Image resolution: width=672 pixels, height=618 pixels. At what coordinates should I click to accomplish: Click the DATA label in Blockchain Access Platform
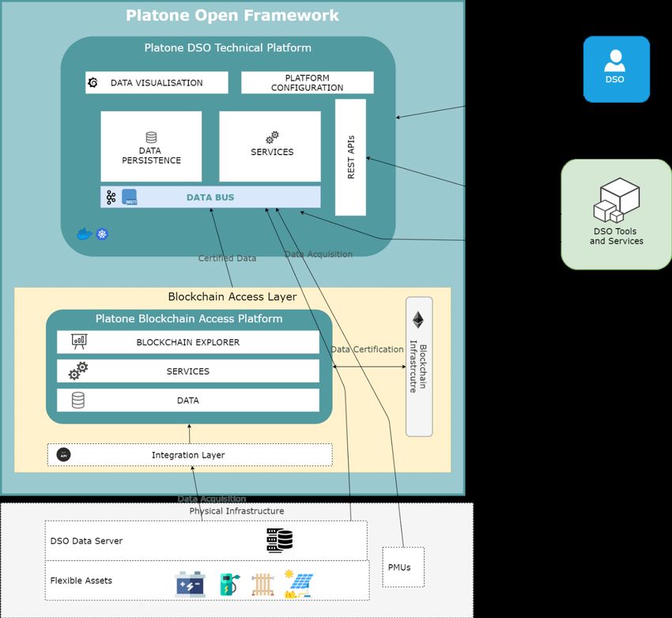click(x=188, y=401)
